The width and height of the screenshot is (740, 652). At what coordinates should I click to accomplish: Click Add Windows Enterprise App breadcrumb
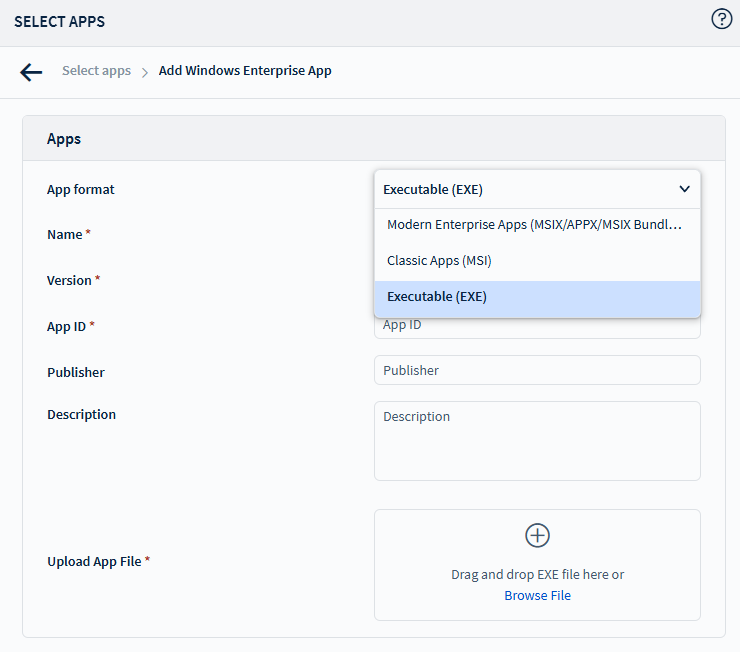pos(245,71)
